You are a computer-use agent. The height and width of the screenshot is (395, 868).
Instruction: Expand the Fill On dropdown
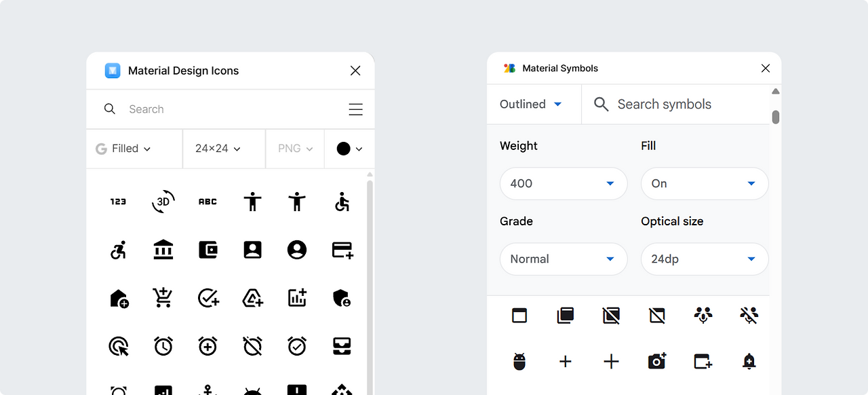[x=705, y=183]
